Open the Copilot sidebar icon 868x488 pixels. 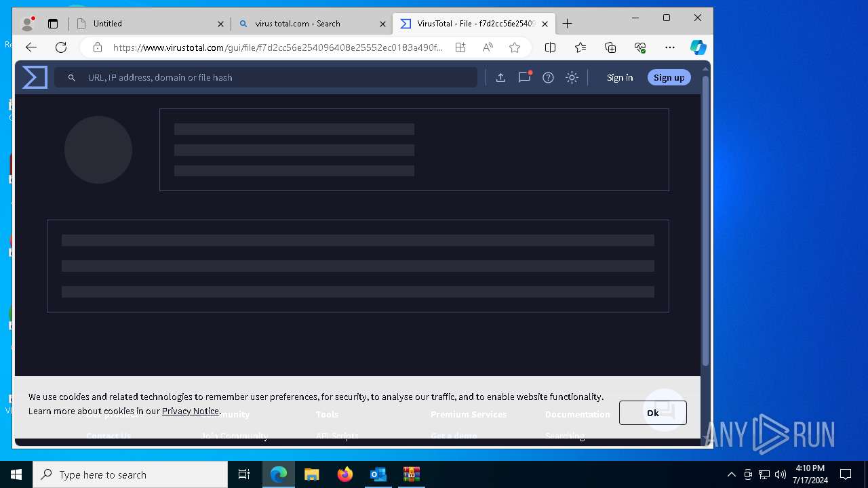[x=698, y=47]
